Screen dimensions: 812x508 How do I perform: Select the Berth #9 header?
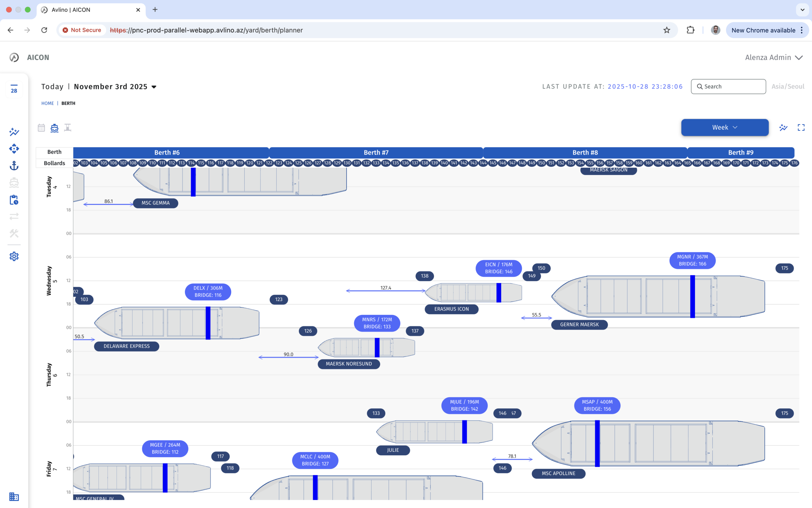[741, 152]
